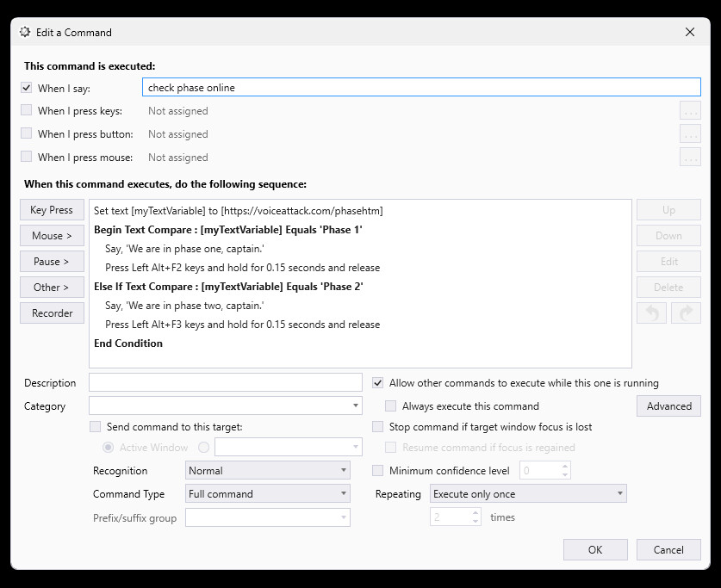Click the Recorder button
Screen dimensions: 721x588
(x=52, y=313)
